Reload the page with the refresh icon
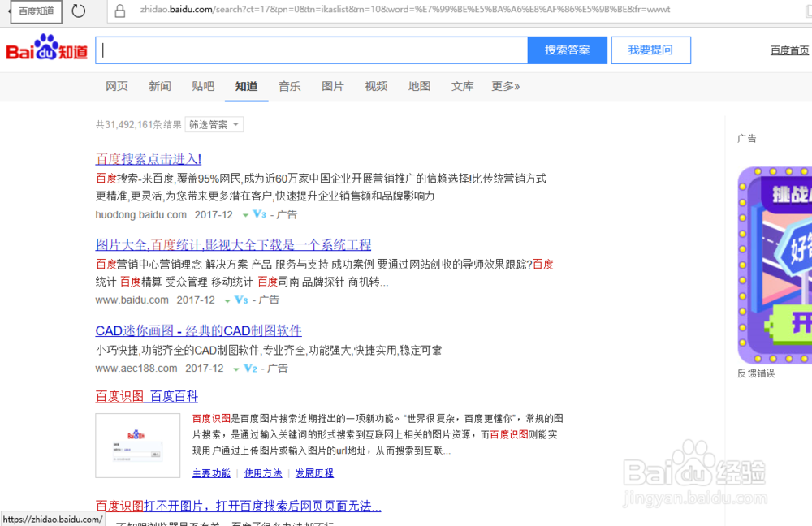Image resolution: width=812 pixels, height=526 pixels. (x=78, y=11)
